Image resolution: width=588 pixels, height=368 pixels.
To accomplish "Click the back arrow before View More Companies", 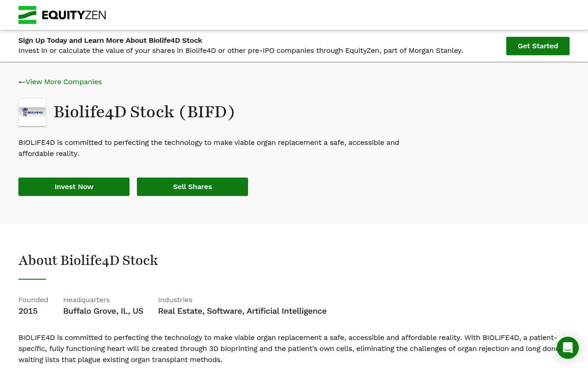I will click(x=22, y=82).
